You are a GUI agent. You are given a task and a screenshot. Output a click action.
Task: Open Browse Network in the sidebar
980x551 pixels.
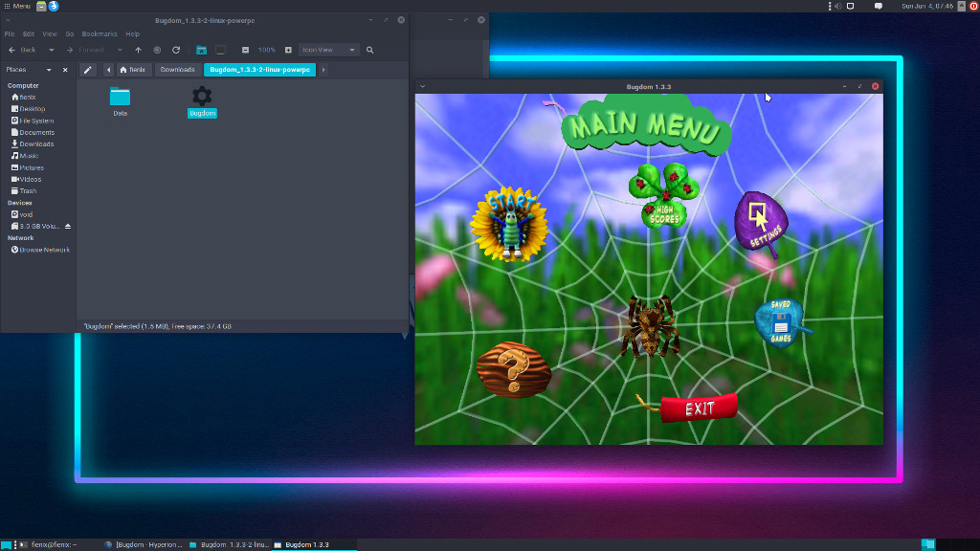[x=38, y=250]
